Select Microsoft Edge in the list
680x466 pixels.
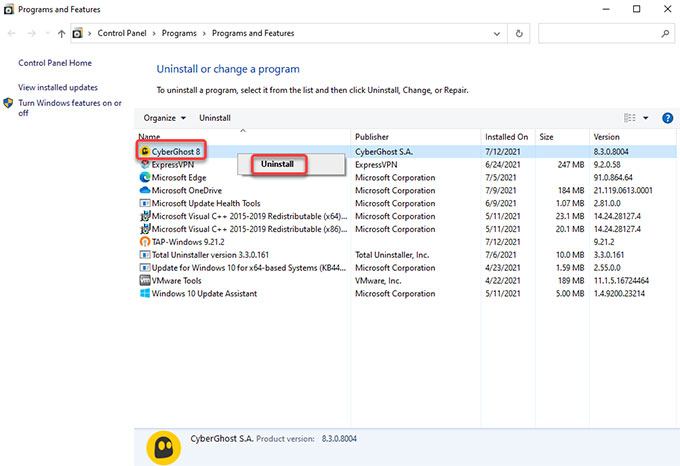click(x=179, y=178)
